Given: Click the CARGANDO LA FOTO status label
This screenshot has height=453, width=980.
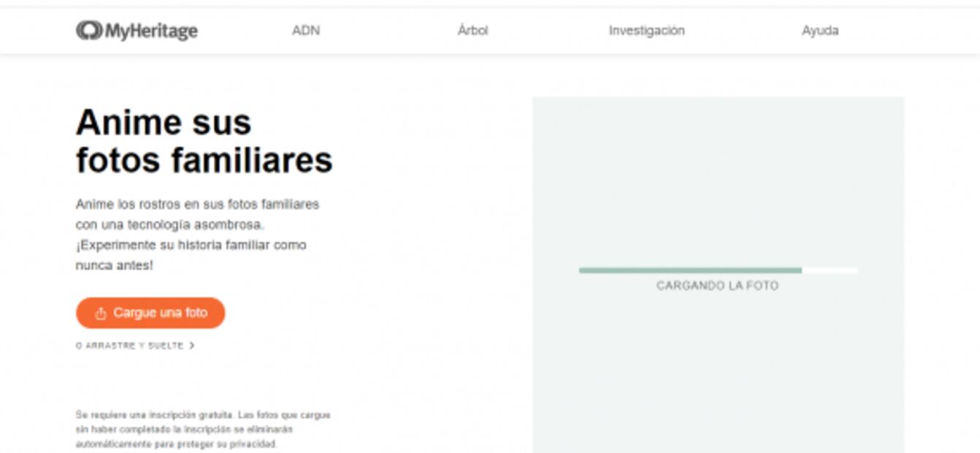Looking at the screenshot, I should pos(717,286).
